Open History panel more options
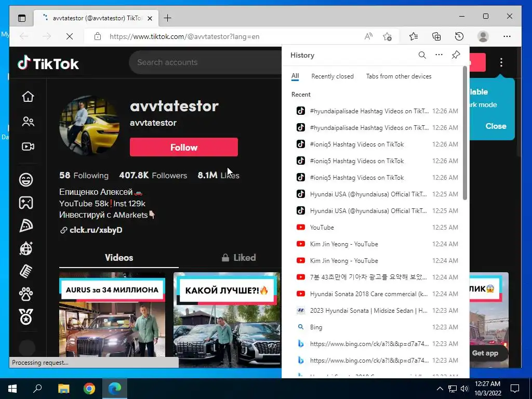This screenshot has width=532, height=399. 439,55
